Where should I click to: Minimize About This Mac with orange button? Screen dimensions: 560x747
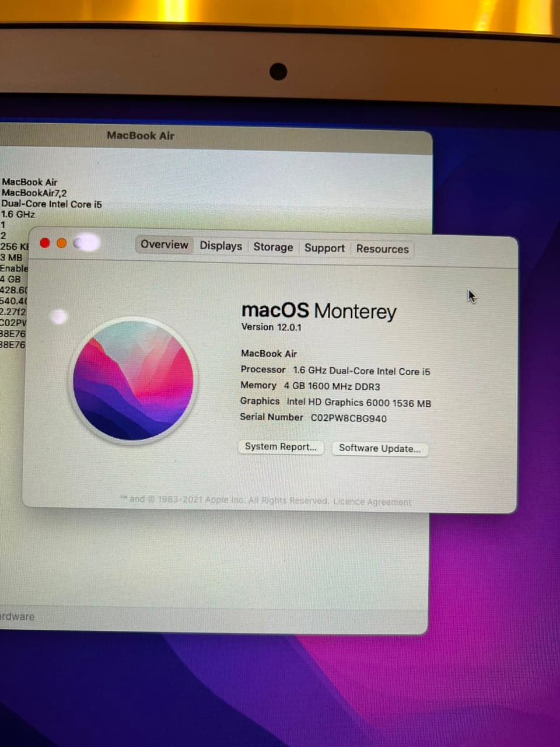(x=62, y=243)
